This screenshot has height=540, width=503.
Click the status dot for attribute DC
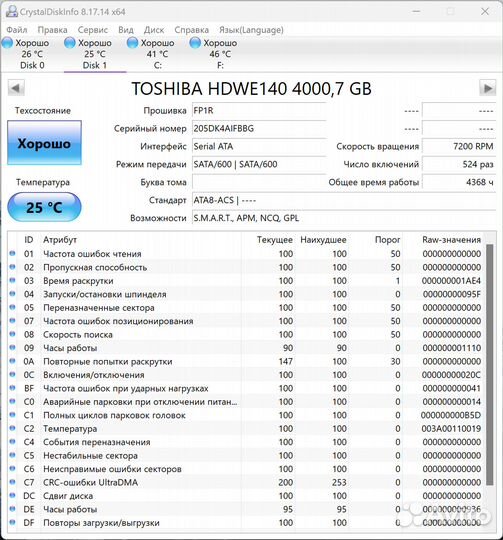click(x=12, y=495)
